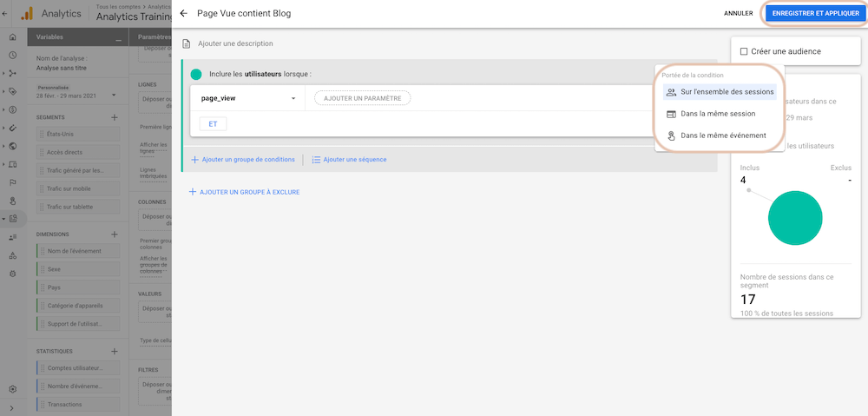Click the back arrow beside Page Vue contient Blog
This screenshot has height=416, width=868.
pyautogui.click(x=184, y=13)
